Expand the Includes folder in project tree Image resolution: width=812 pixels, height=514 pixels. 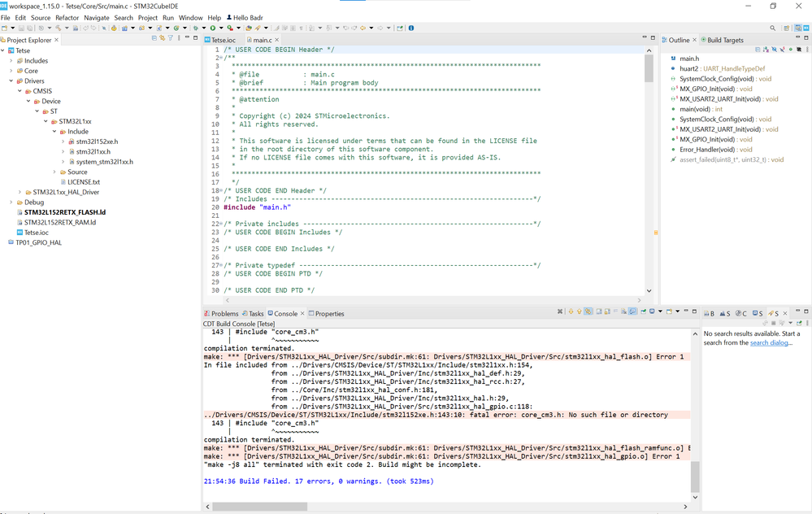11,61
